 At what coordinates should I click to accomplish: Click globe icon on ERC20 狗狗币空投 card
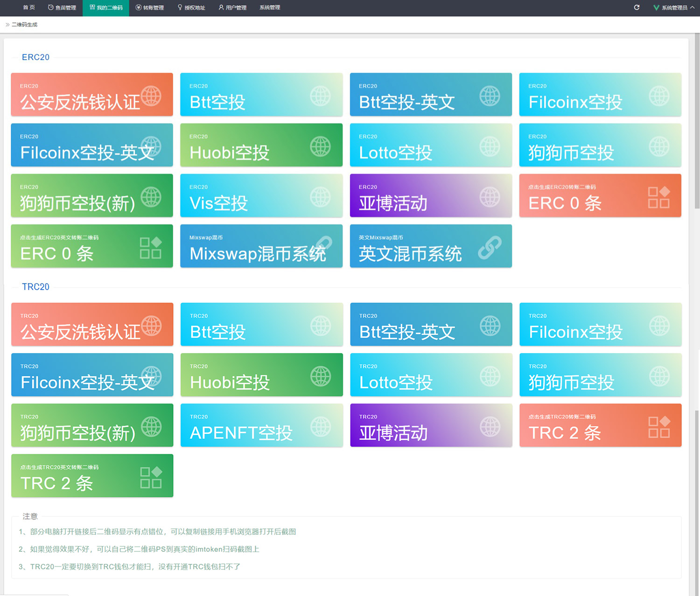point(659,146)
